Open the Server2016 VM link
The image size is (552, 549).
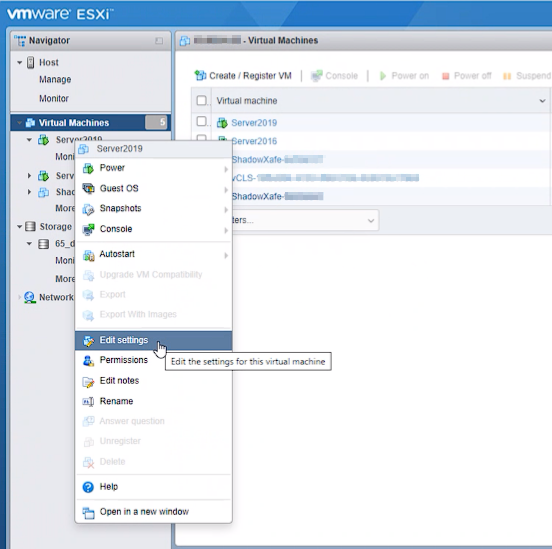pos(254,141)
